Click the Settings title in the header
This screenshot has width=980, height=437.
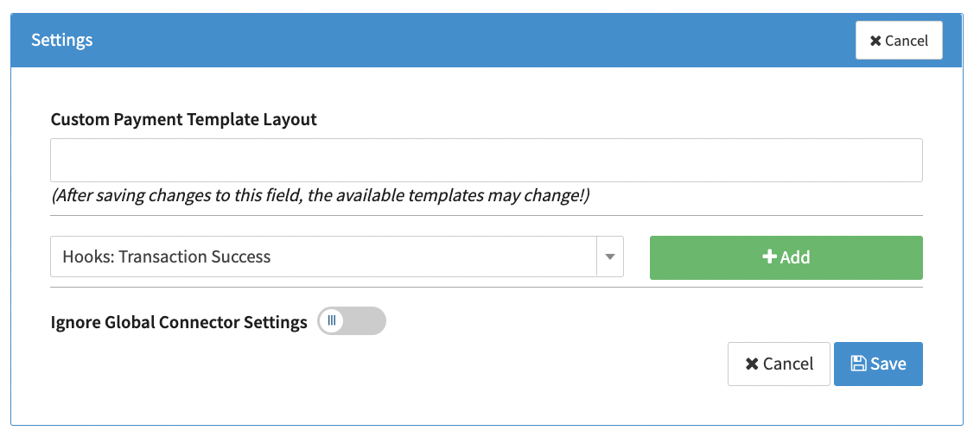62,41
